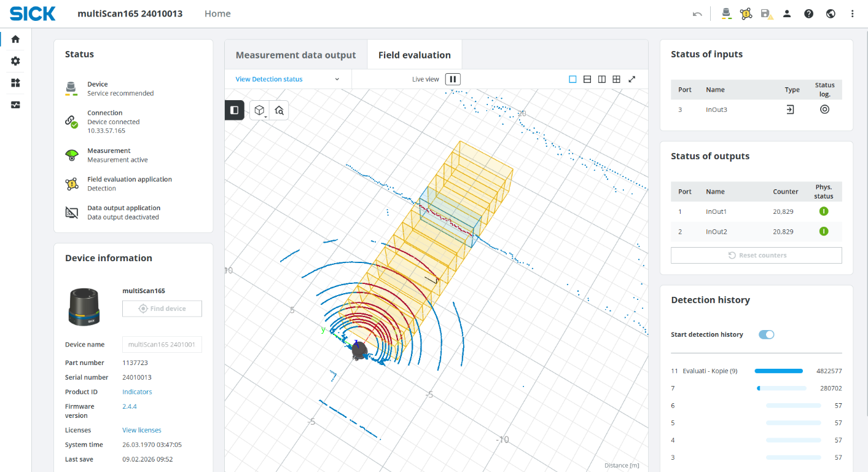Open the dashboard tiles sidebar icon
Image resolution: width=868 pixels, height=472 pixels.
(x=15, y=83)
